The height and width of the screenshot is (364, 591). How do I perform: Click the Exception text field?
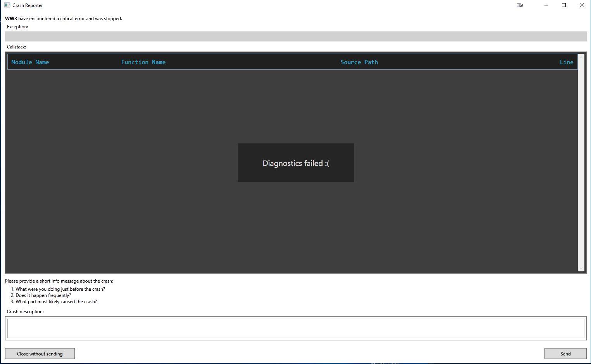pos(295,36)
